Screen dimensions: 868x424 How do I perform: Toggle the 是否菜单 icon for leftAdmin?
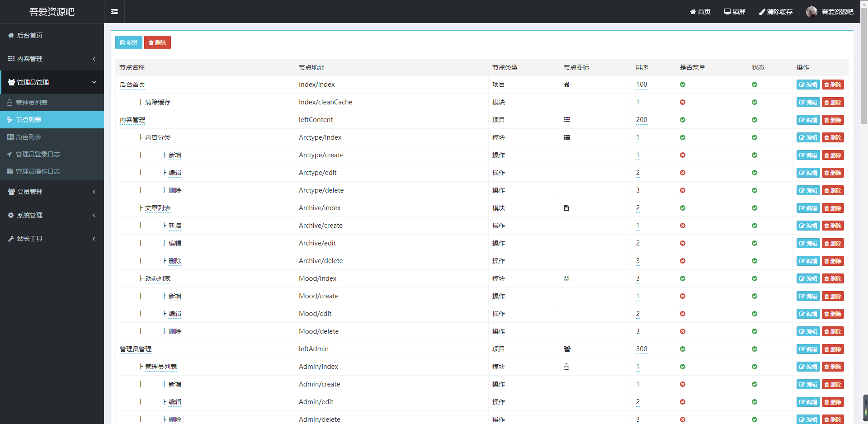coord(683,349)
